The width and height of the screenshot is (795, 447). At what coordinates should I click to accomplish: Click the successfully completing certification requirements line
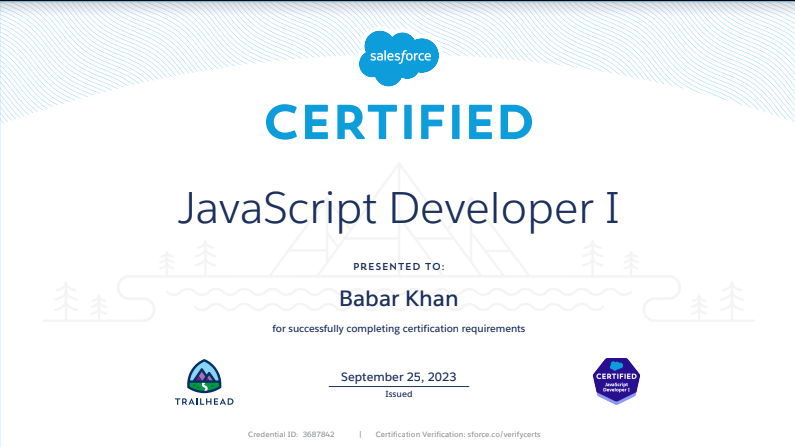click(399, 329)
